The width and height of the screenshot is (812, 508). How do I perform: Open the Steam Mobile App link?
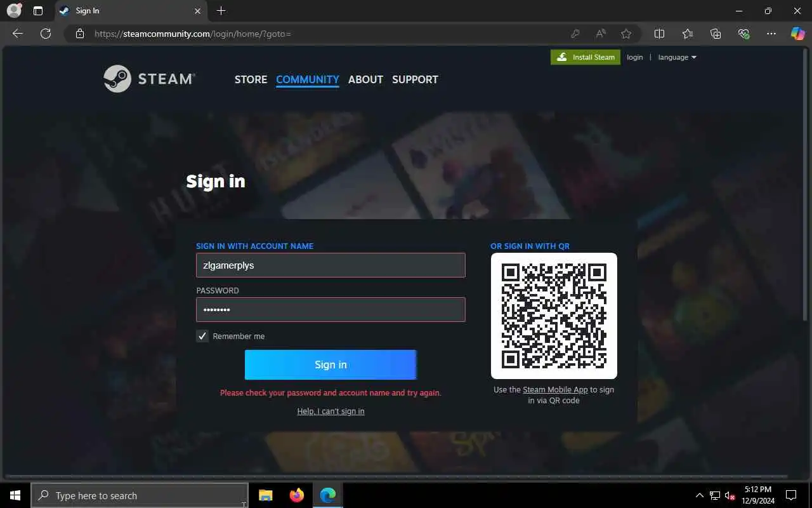pyautogui.click(x=555, y=390)
